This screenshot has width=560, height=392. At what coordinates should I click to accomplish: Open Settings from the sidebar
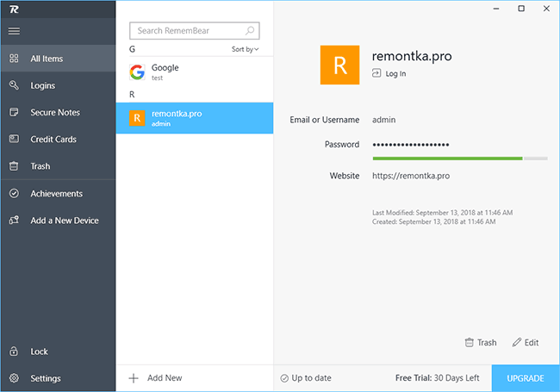(x=58, y=378)
